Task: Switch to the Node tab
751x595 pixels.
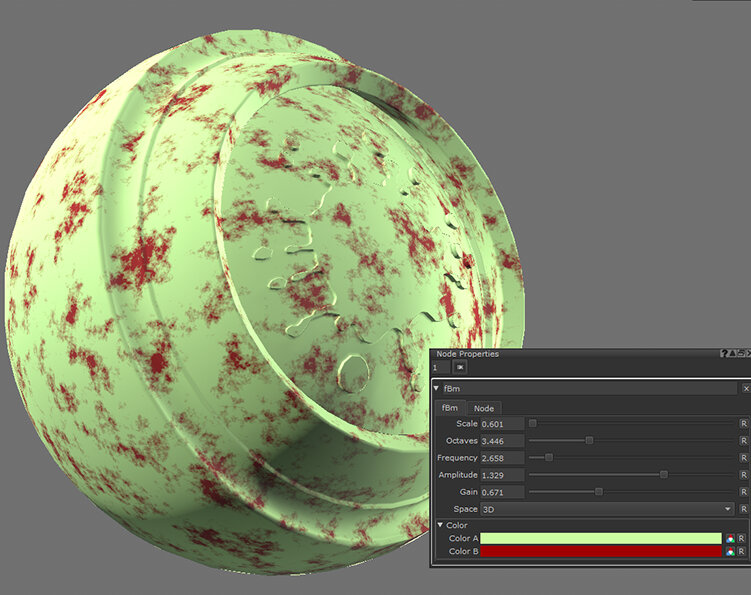Action: point(483,408)
